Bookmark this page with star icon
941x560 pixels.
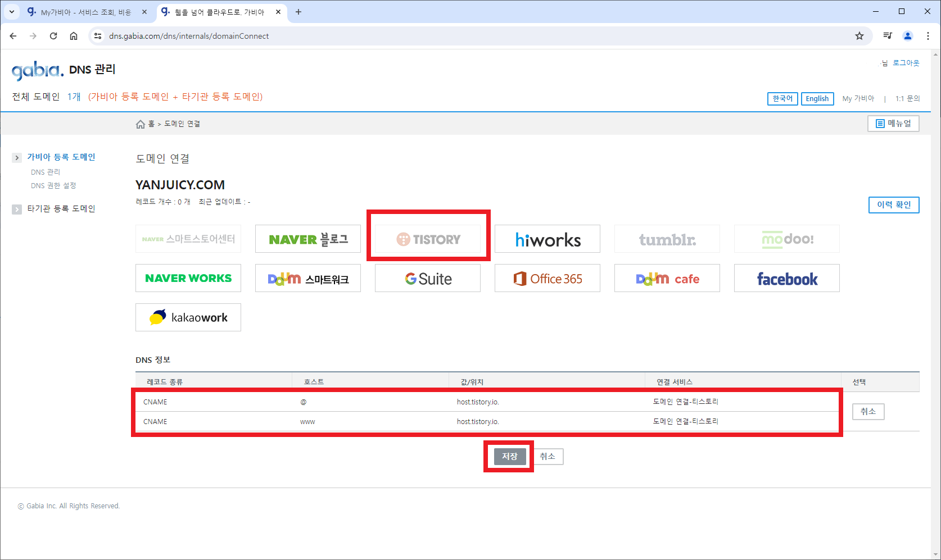pos(859,36)
